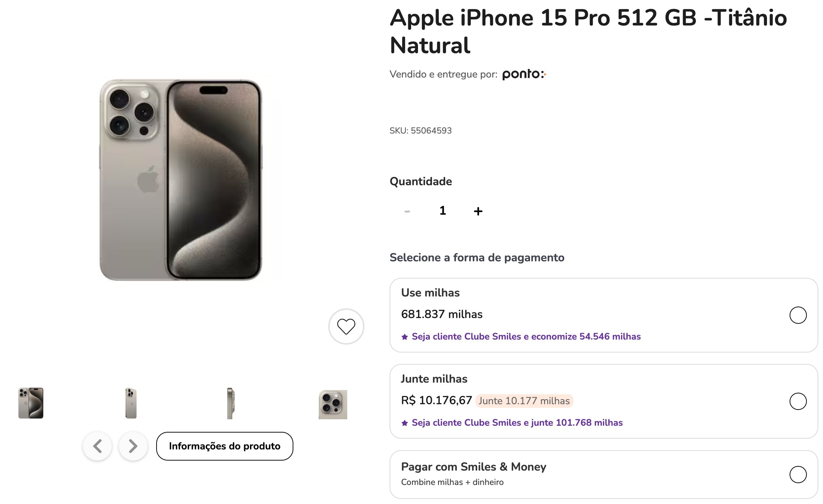Click the star icon beside economize 54.546 milhas
823x504 pixels.
[x=405, y=337]
